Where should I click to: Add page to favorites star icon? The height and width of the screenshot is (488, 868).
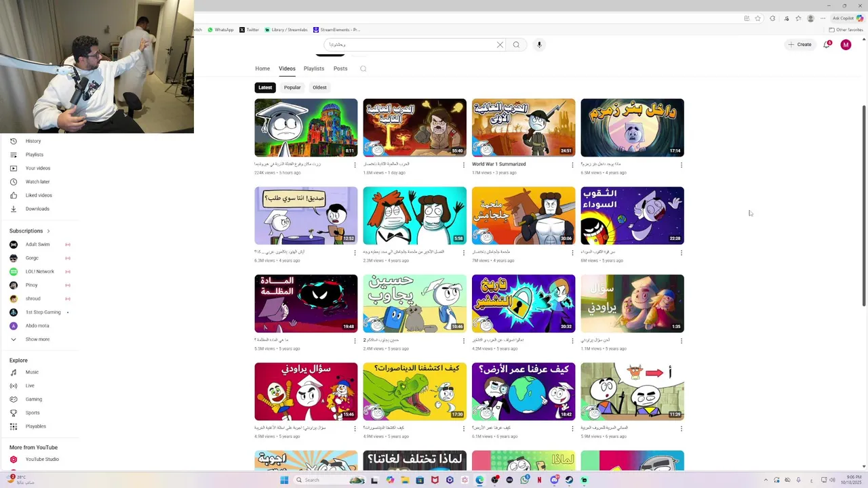[x=757, y=18]
